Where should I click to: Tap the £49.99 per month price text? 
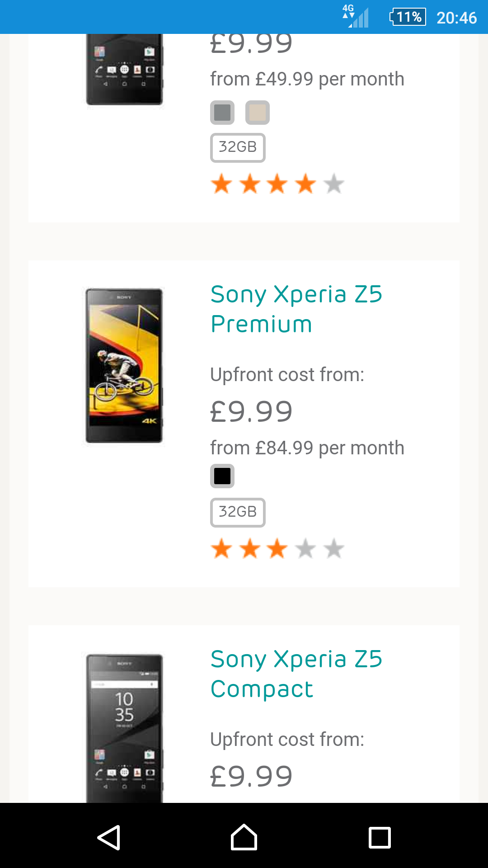[307, 79]
